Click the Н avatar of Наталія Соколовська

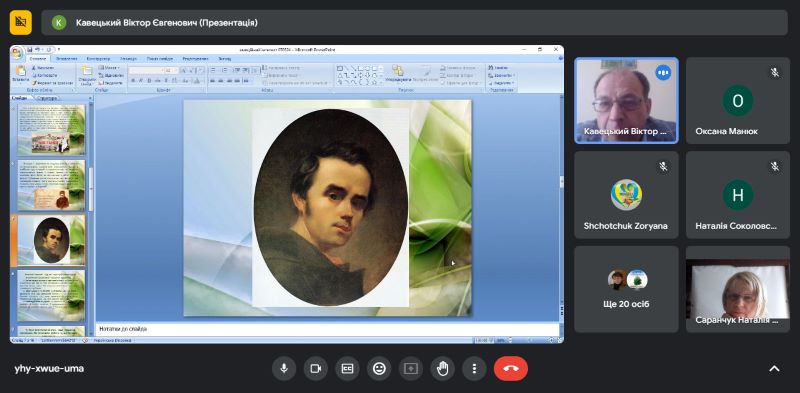tap(738, 195)
